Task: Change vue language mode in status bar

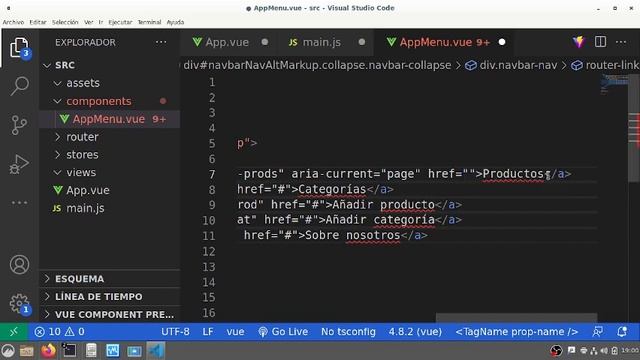Action: point(236,331)
